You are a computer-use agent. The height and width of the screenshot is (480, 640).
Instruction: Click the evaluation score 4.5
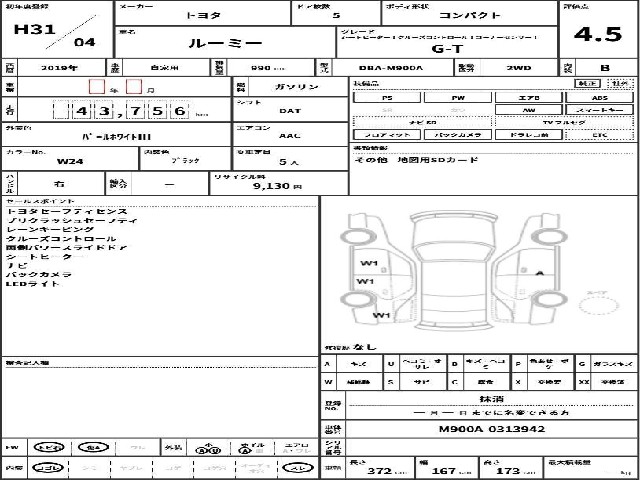(x=598, y=34)
